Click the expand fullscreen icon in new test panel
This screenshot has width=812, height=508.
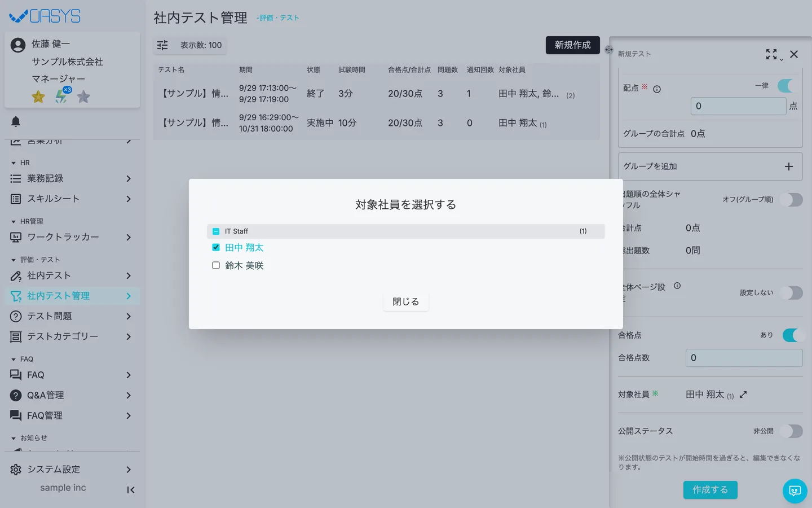click(x=771, y=54)
